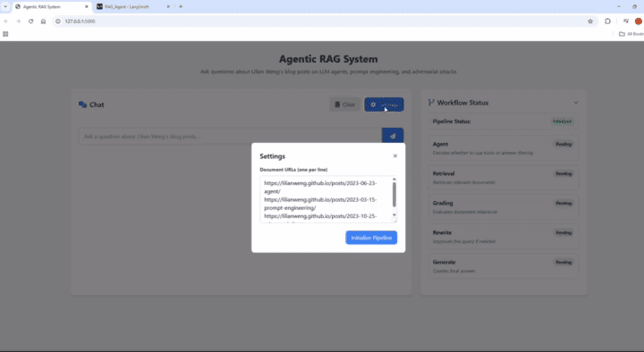Open a new browser tab

click(x=181, y=6)
